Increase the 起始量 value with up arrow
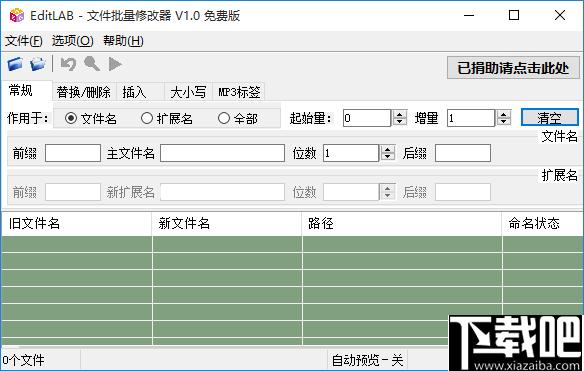This screenshot has height=371, width=584. click(x=399, y=114)
